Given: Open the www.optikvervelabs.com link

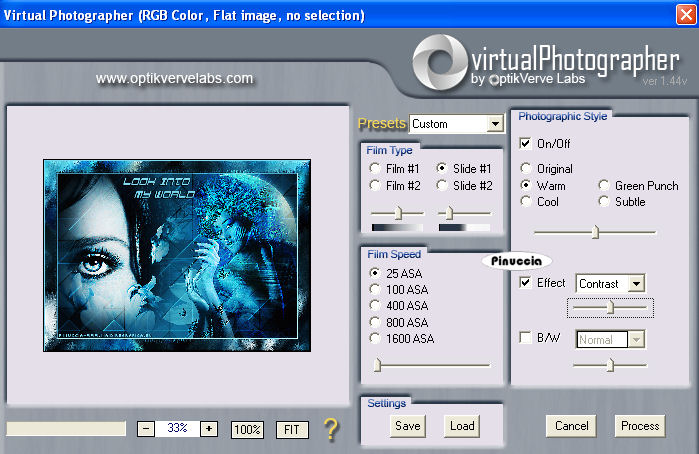Looking at the screenshot, I should click(x=174, y=78).
